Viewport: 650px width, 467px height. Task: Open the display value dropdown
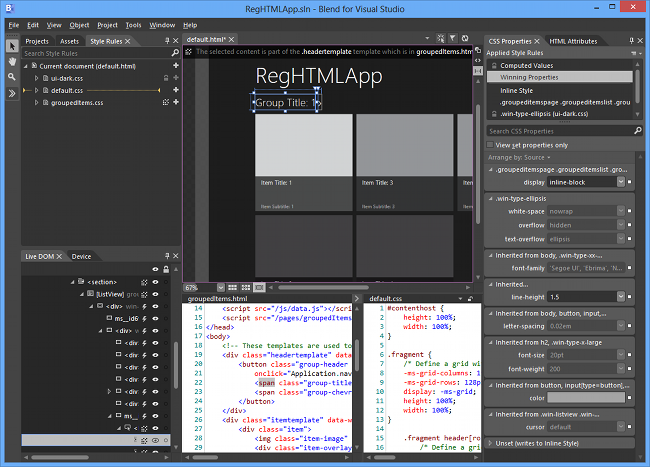621,182
